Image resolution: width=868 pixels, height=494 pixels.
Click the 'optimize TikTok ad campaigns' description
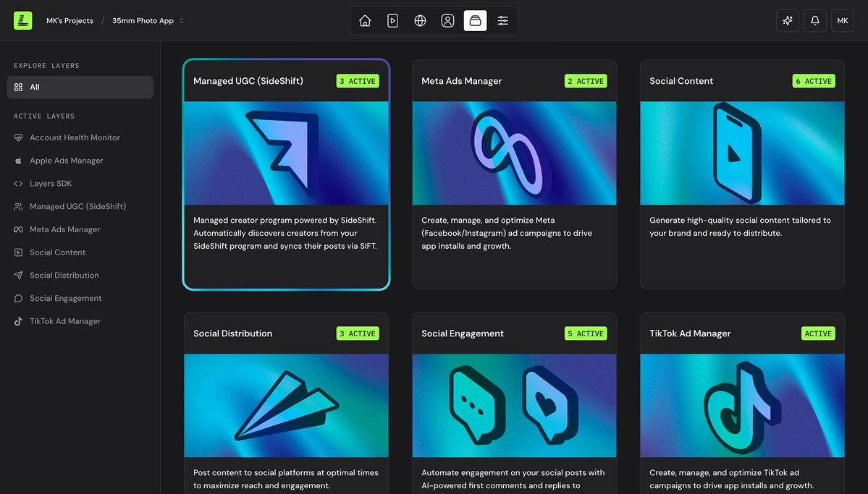coord(732,479)
